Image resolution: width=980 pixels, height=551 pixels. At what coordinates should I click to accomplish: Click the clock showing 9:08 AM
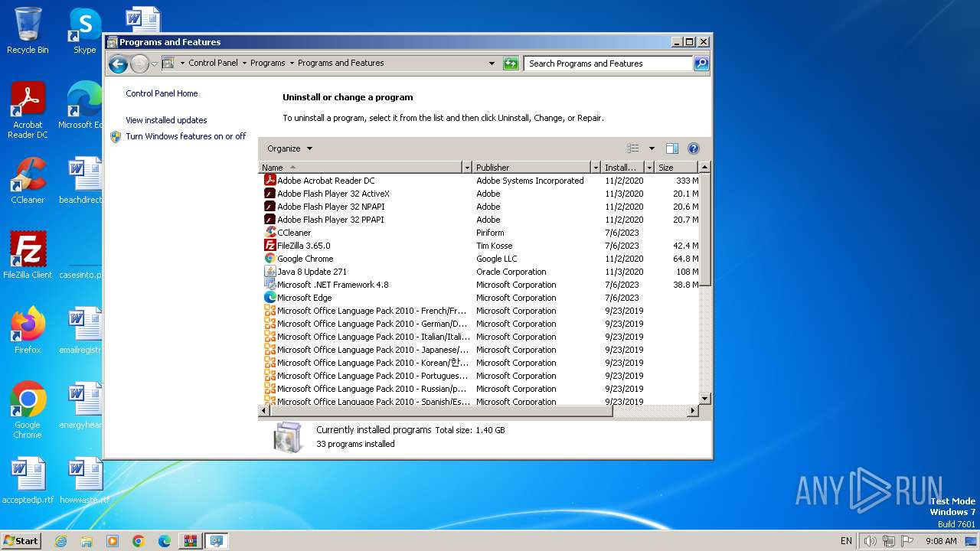tap(941, 541)
